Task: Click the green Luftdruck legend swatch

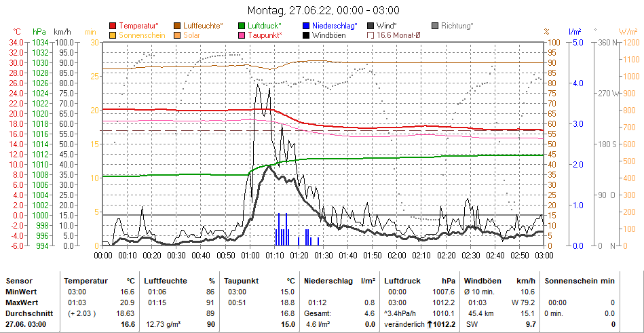Action: tap(242, 26)
